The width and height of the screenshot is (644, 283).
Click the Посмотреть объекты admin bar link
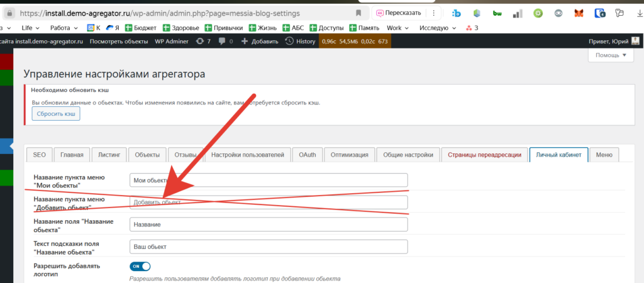coord(119,41)
